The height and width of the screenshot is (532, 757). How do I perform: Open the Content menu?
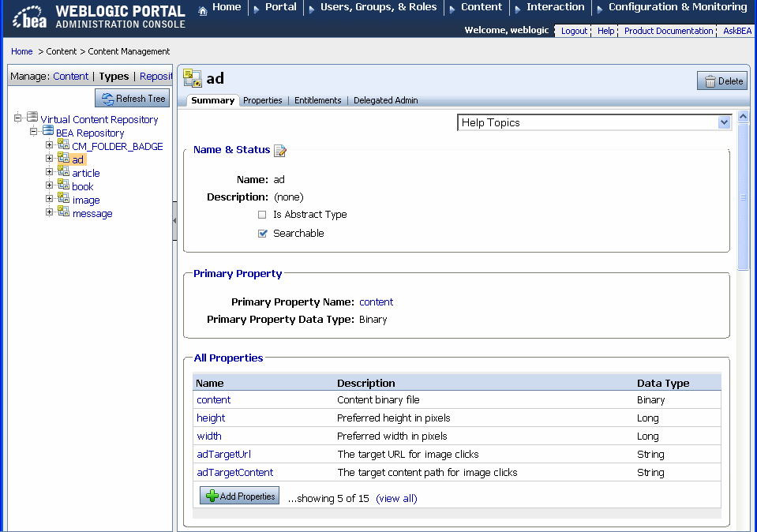[482, 7]
